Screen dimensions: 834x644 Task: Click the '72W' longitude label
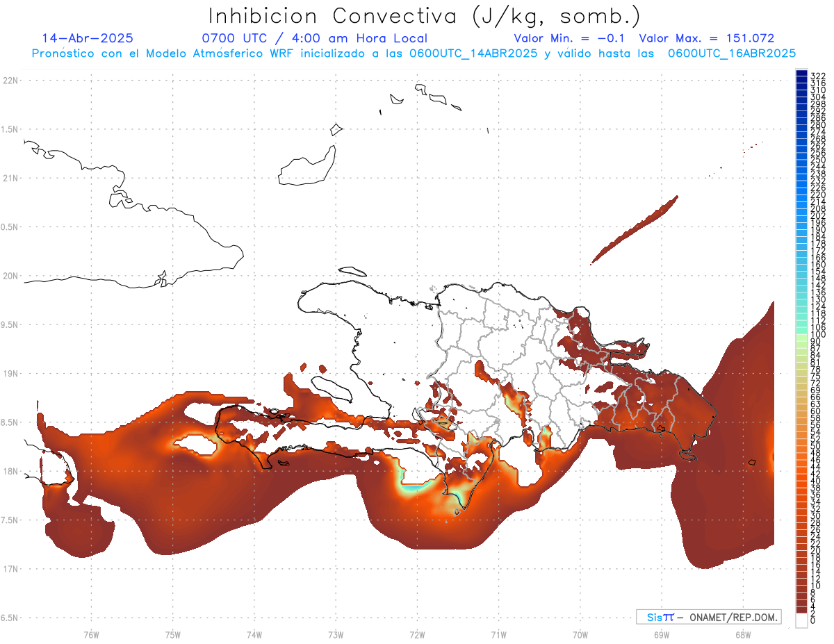[418, 634]
